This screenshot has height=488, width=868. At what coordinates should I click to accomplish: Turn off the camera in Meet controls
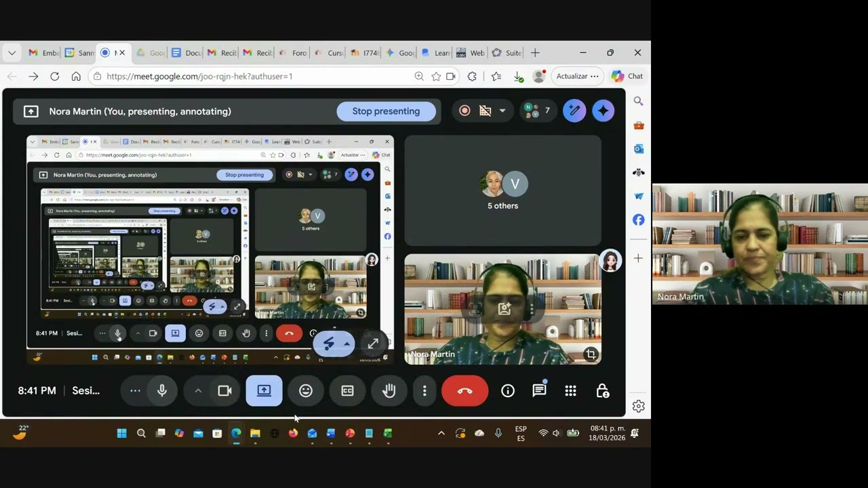click(x=225, y=391)
